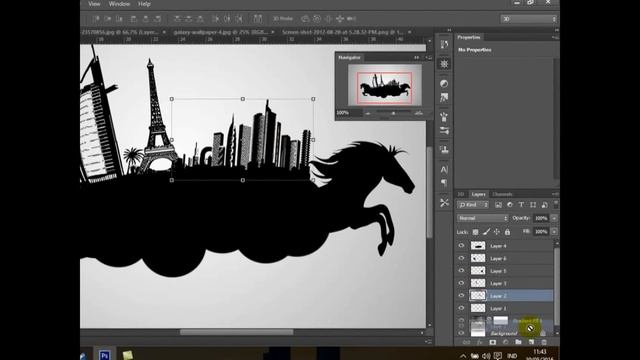Hide Layer 5 using eye icon
Image resolution: width=640 pixels, height=360 pixels.
[x=461, y=271]
